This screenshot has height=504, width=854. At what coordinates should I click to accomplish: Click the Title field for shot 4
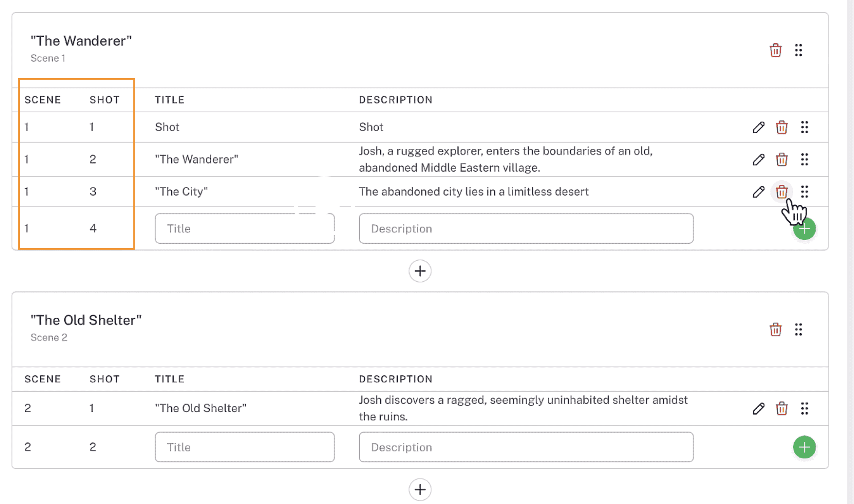[x=244, y=228]
